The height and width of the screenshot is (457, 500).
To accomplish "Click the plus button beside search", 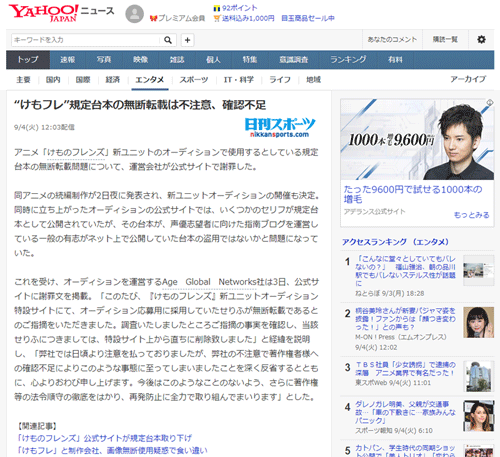I will tap(187, 40).
